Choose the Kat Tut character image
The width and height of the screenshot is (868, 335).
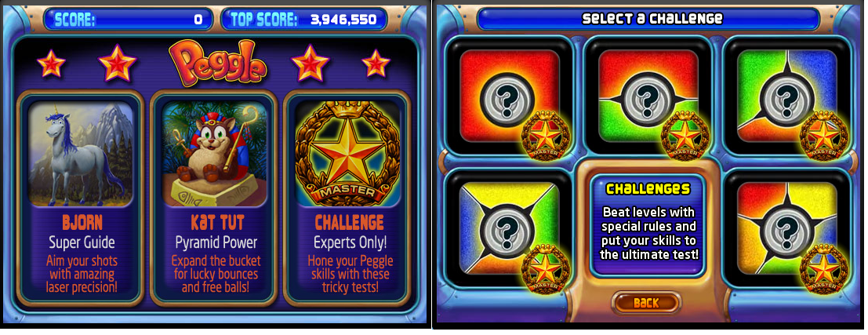pos(214,155)
